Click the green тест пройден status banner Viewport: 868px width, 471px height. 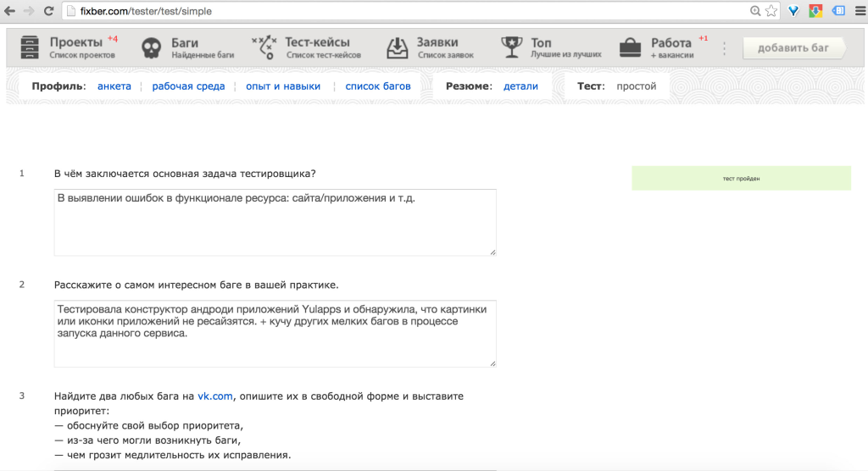click(x=741, y=178)
